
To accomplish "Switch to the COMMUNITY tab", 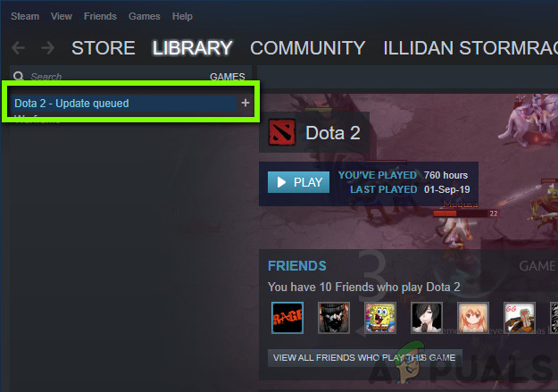I will [308, 47].
